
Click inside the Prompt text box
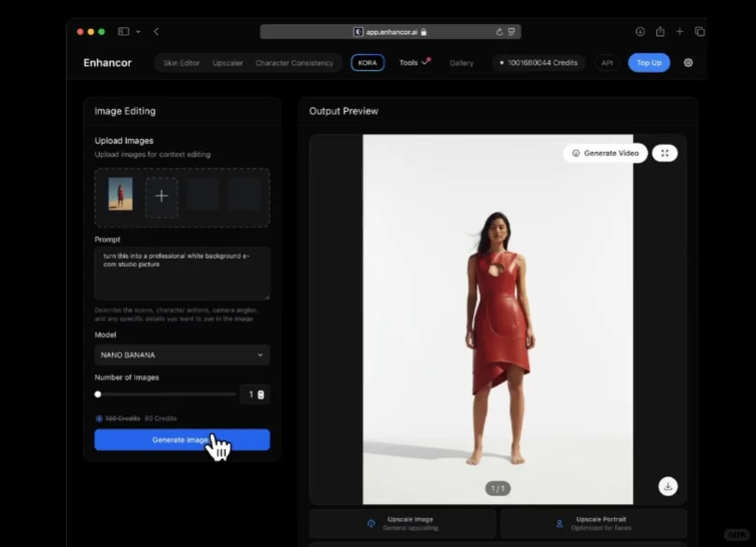pos(182,273)
